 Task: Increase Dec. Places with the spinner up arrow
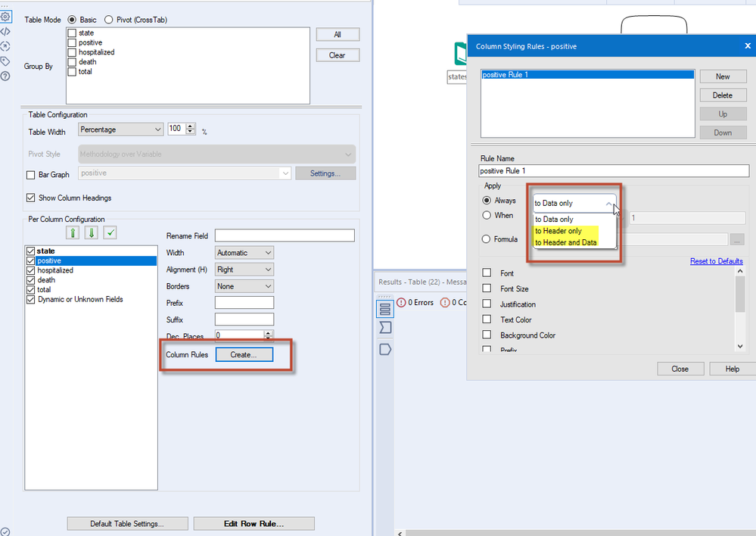point(268,332)
